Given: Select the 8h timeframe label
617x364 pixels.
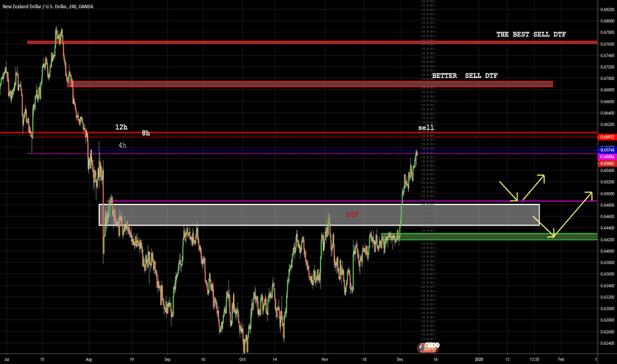Looking at the screenshot, I should (146, 132).
